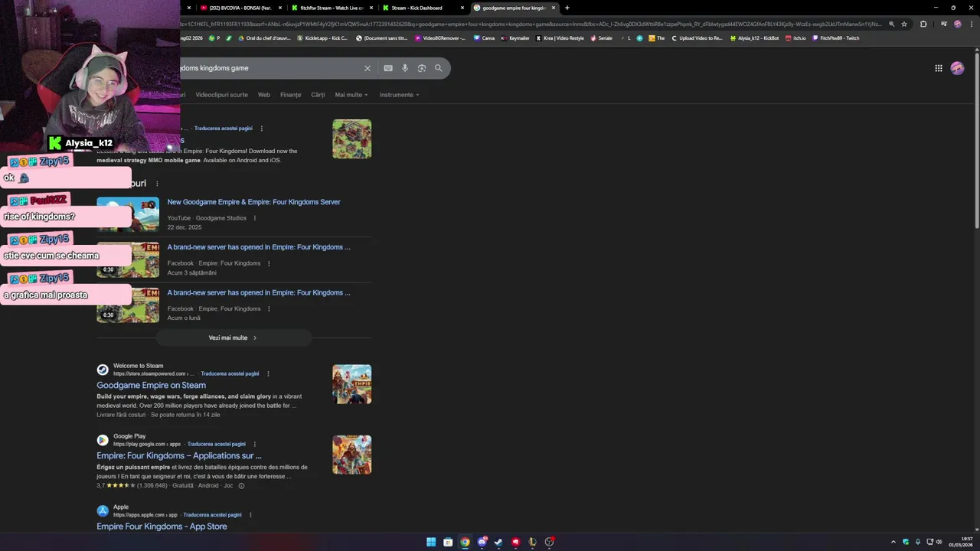The image size is (980, 551).
Task: Open more options for Google Play result
Action: click(255, 444)
